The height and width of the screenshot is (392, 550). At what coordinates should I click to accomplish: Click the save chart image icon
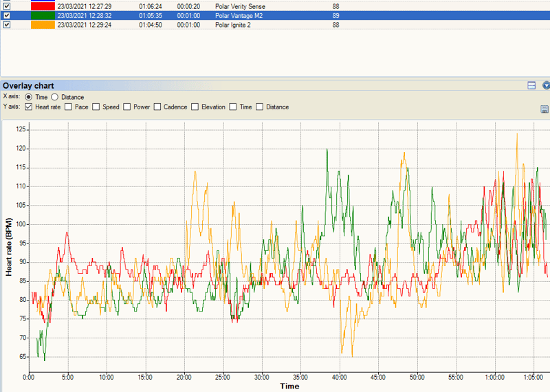pyautogui.click(x=544, y=109)
